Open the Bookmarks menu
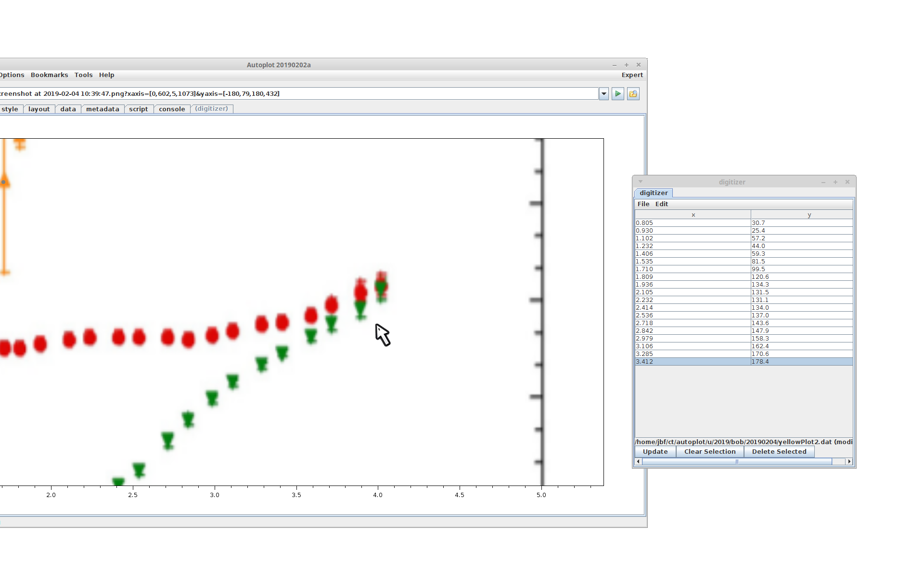The width and height of the screenshot is (924, 578). tap(49, 75)
